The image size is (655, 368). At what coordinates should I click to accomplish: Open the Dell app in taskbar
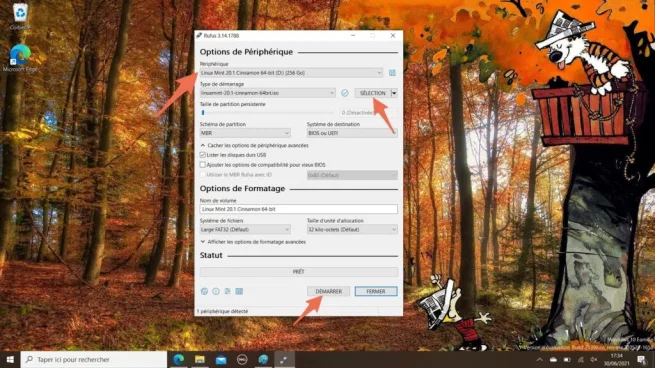tap(242, 359)
